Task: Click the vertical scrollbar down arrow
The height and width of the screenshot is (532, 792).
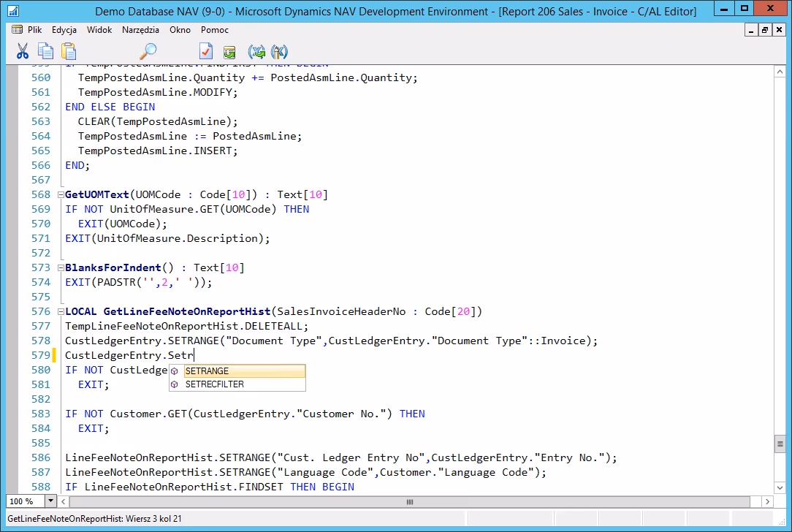Action: pyautogui.click(x=780, y=488)
